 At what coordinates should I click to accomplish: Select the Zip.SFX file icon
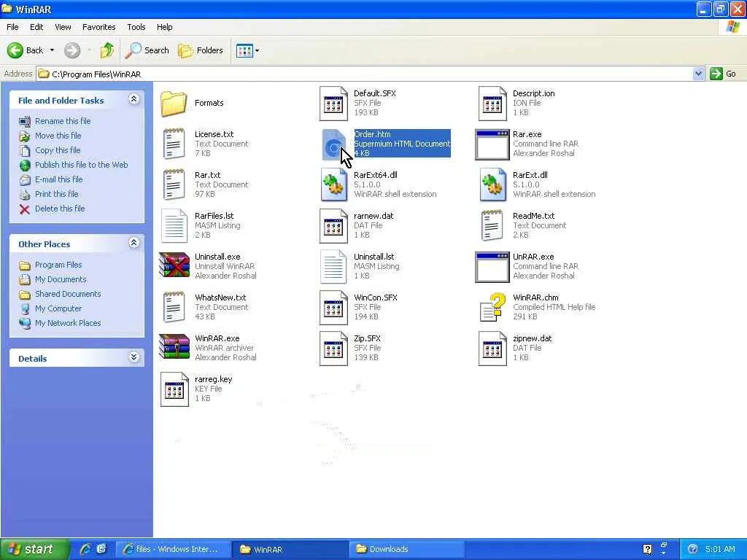point(333,348)
